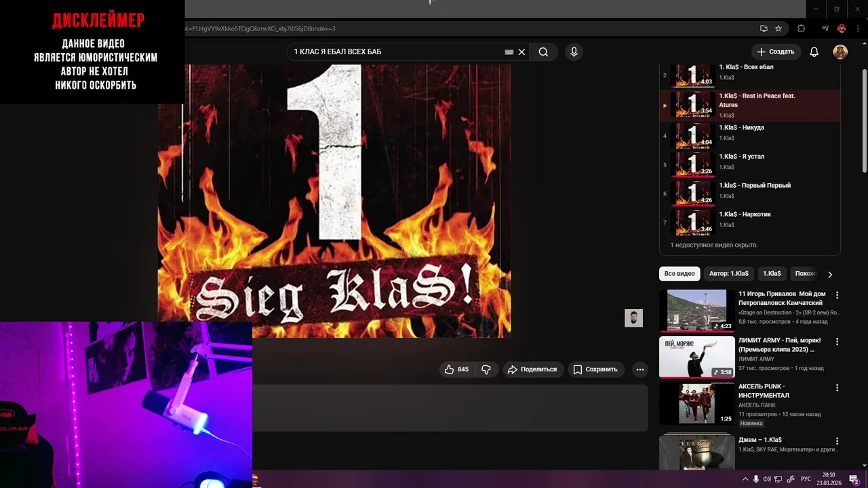The height and width of the screenshot is (488, 868).
Task: Open the browser media controls icon
Action: [x=825, y=28]
